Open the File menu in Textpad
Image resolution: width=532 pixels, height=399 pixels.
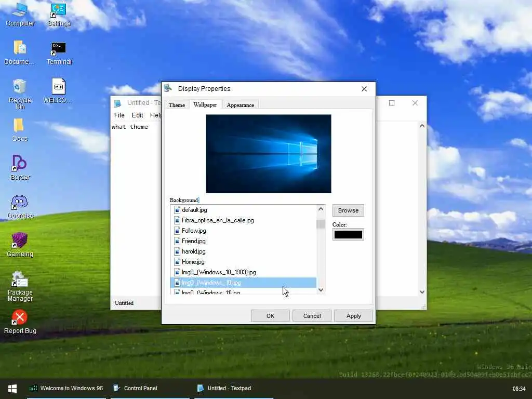(x=119, y=115)
